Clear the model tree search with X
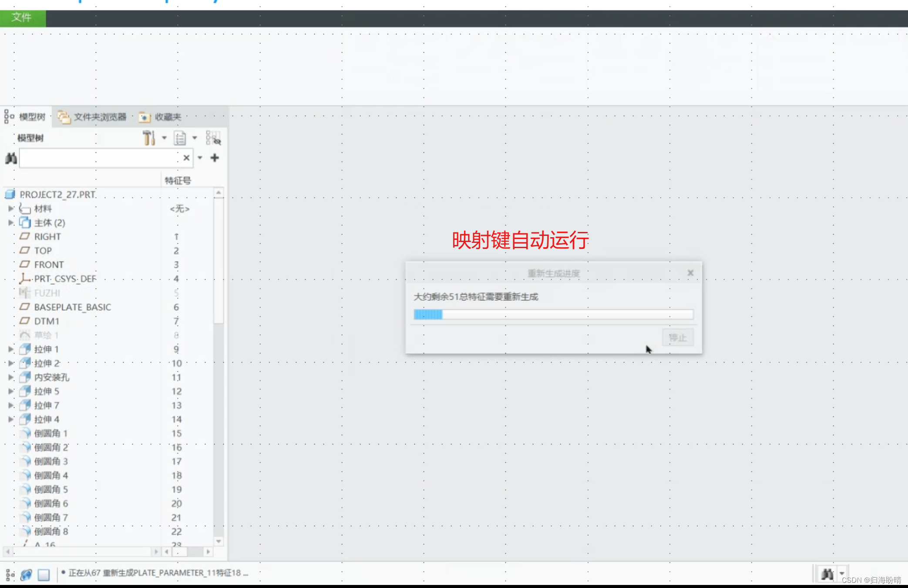Screen dimensions: 908x588 tap(186, 158)
